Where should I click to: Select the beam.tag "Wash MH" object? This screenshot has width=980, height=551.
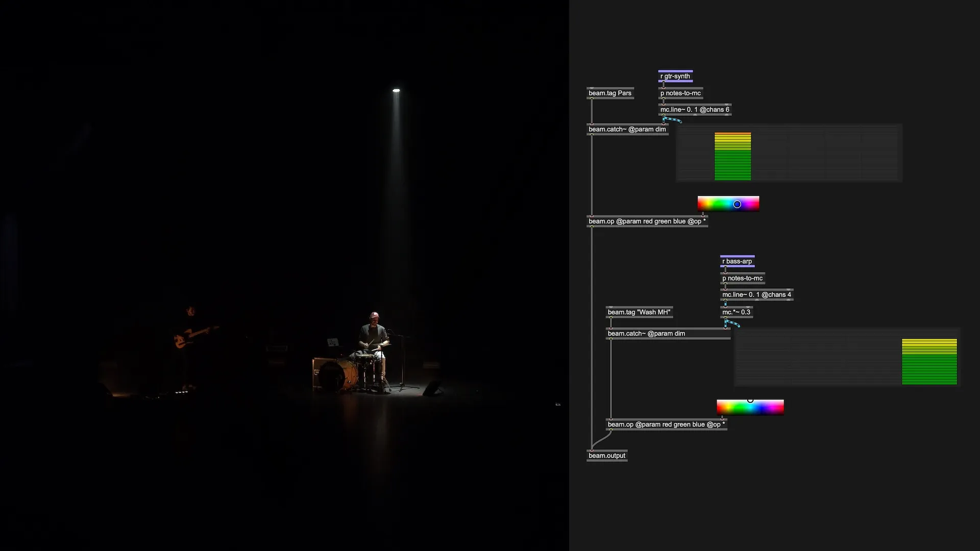coord(639,312)
